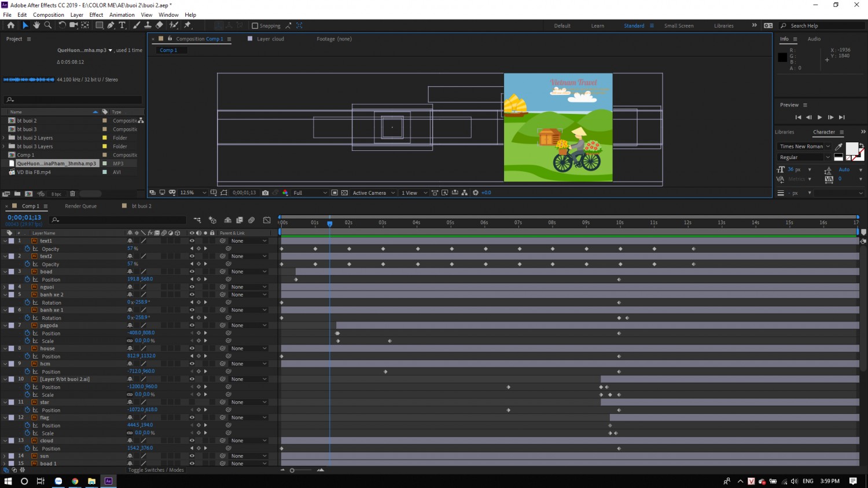868x488 pixels.
Task: Click Toggle Switches / Modes button
Action: pos(156,470)
